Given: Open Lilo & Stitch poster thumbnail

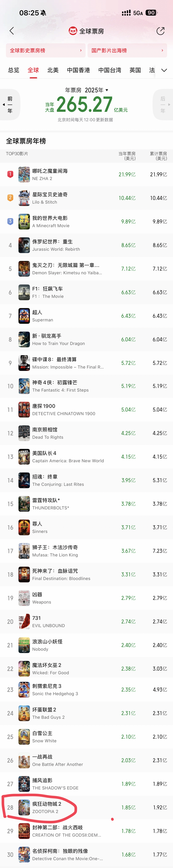Looking at the screenshot, I should (x=24, y=198).
